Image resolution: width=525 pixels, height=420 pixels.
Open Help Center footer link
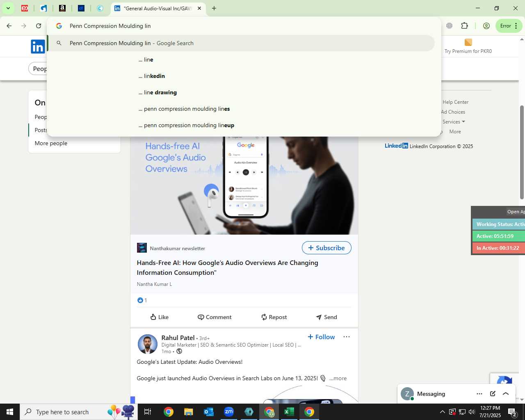pos(455,102)
